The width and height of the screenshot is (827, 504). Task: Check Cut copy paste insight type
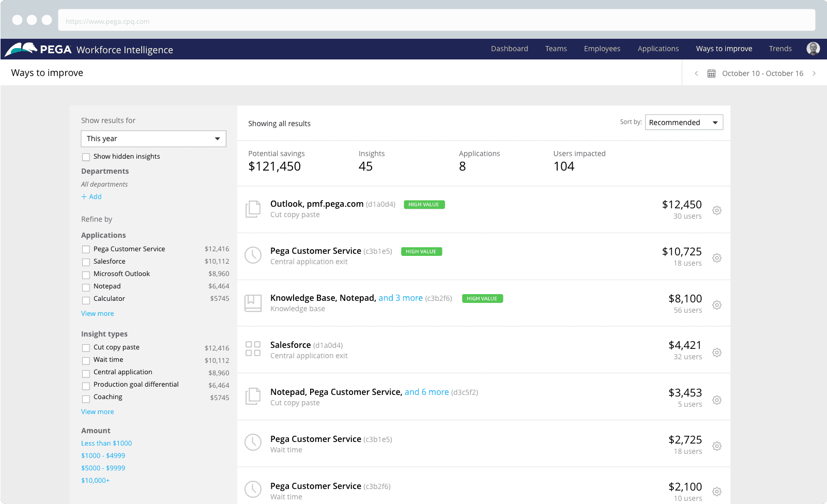[x=86, y=348]
